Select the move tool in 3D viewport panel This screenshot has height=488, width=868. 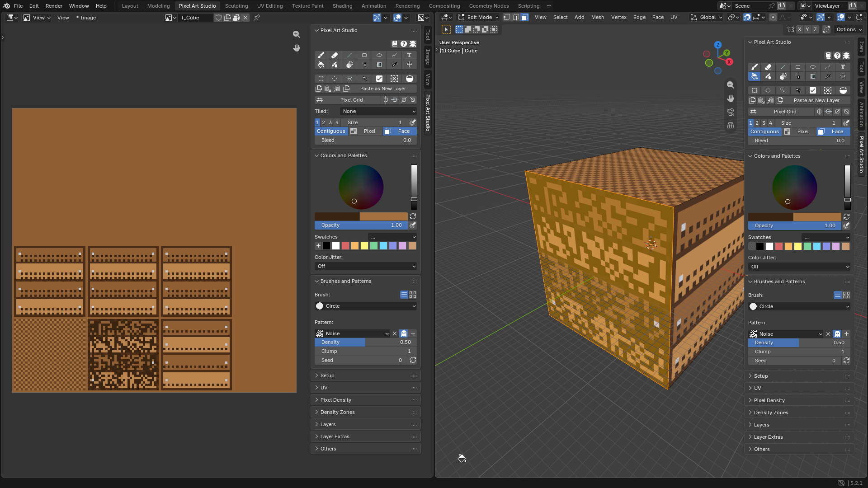pos(843,76)
